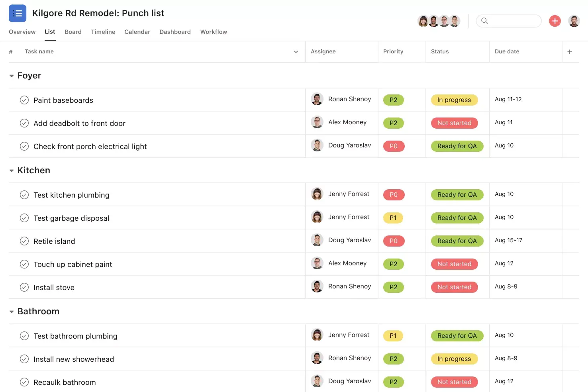Click the P0 priority pill on Test kitchen plumbing

click(393, 194)
